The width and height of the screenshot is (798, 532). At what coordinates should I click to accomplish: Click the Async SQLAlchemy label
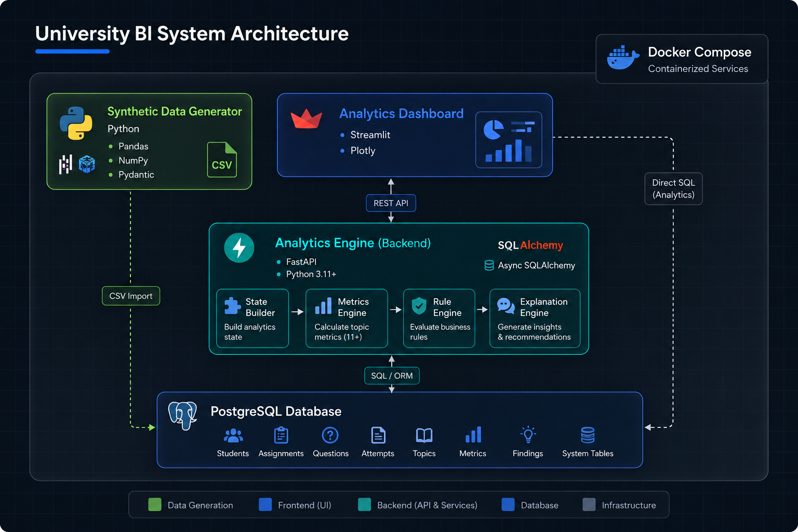(x=537, y=265)
